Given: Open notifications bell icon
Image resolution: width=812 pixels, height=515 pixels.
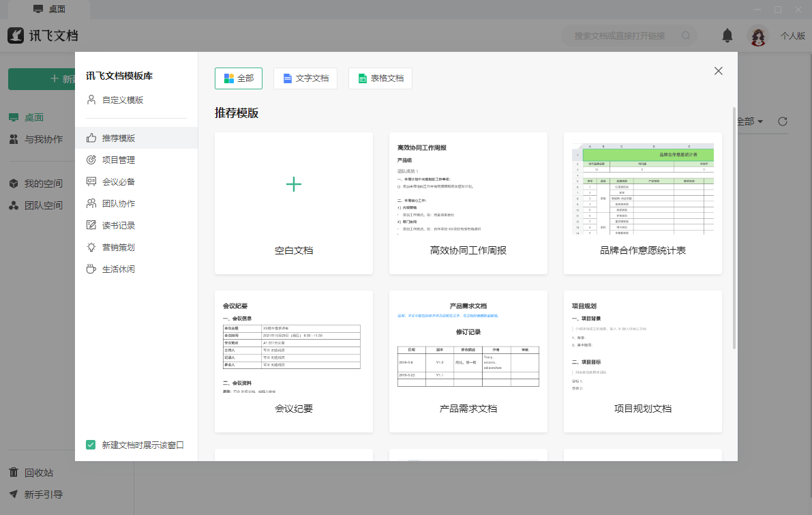Looking at the screenshot, I should point(727,35).
